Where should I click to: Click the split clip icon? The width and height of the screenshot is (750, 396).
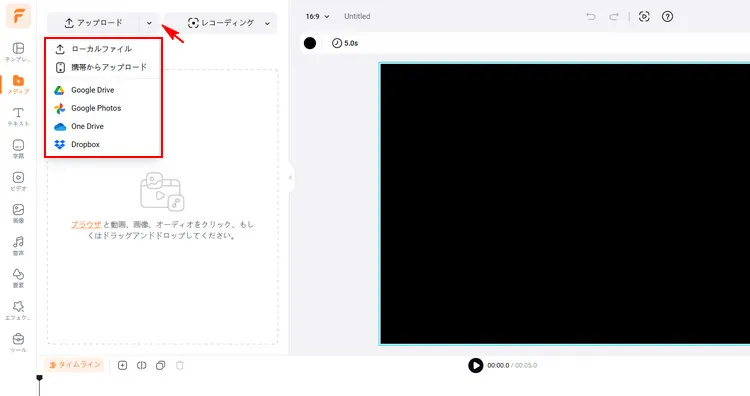pyautogui.click(x=142, y=365)
